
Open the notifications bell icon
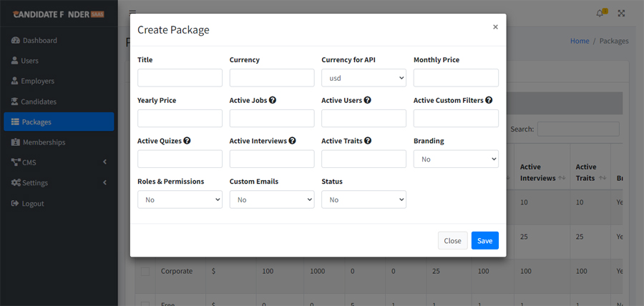[x=600, y=13]
